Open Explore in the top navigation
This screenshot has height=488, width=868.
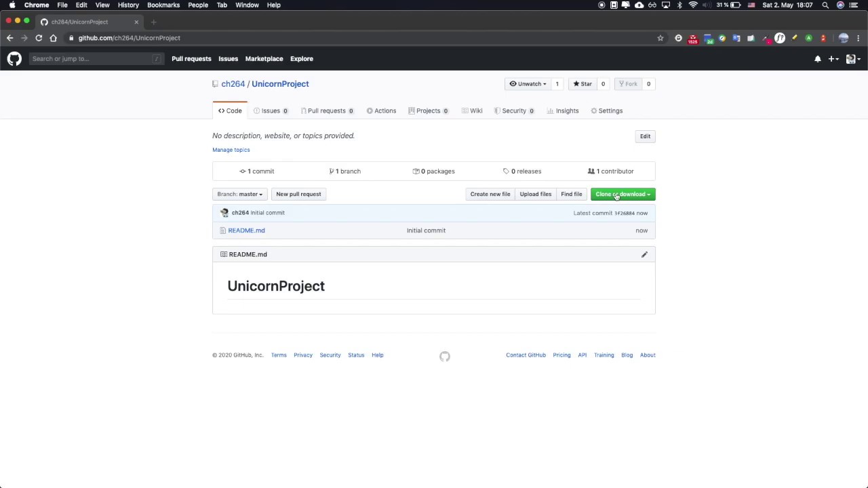point(302,59)
